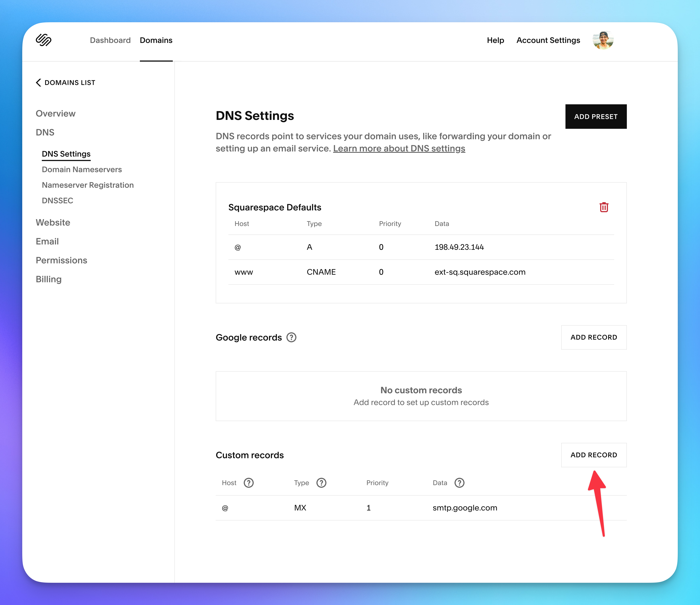Image resolution: width=700 pixels, height=605 pixels.
Task: Click Host column help icon
Action: click(x=249, y=483)
